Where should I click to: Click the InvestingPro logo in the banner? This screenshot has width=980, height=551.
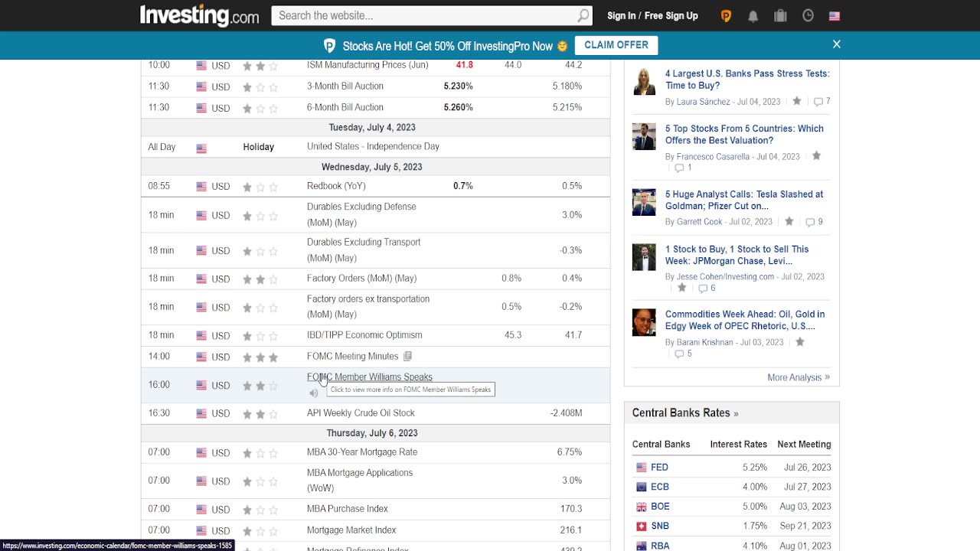click(x=329, y=46)
